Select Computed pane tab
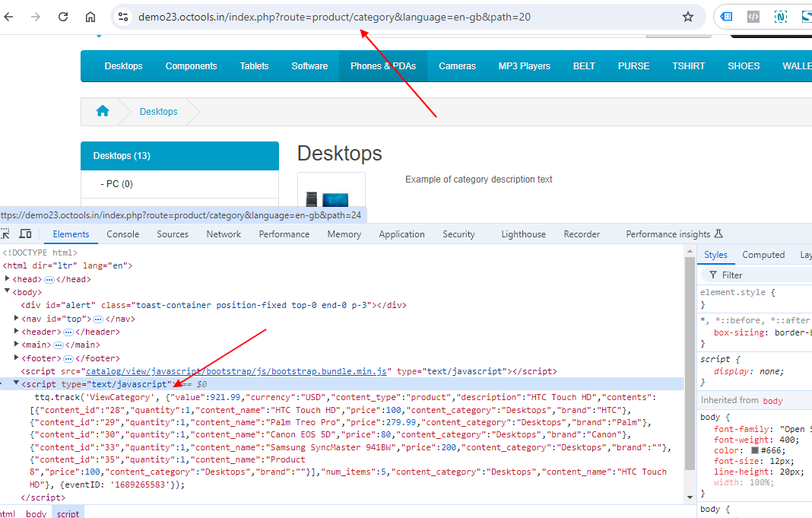This screenshot has width=812, height=518. [x=763, y=254]
